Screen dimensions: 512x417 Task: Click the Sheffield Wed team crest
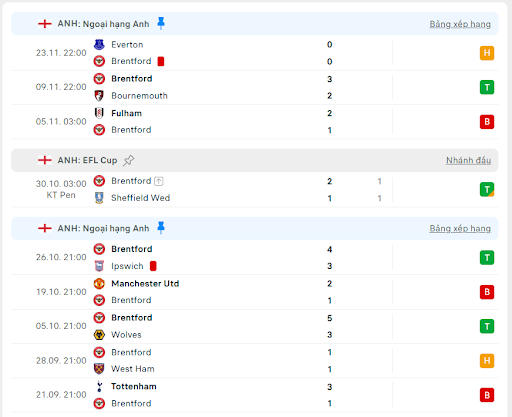[x=99, y=198]
